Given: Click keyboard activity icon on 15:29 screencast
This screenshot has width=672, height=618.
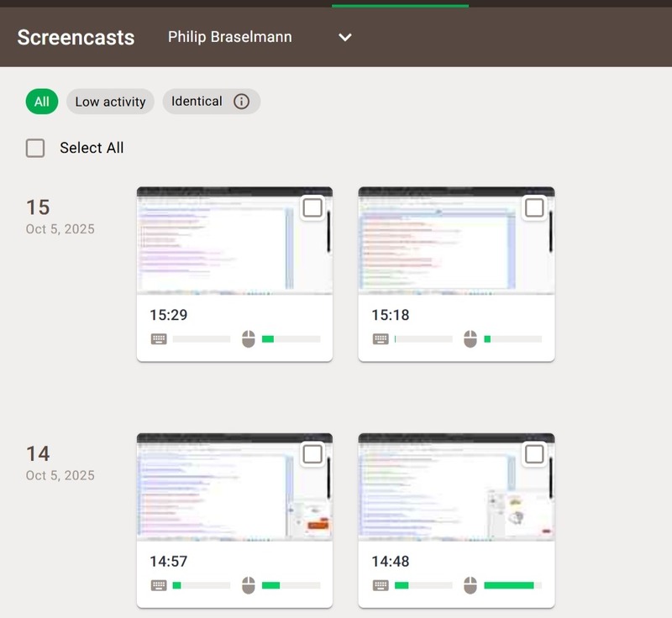Looking at the screenshot, I should click(159, 339).
